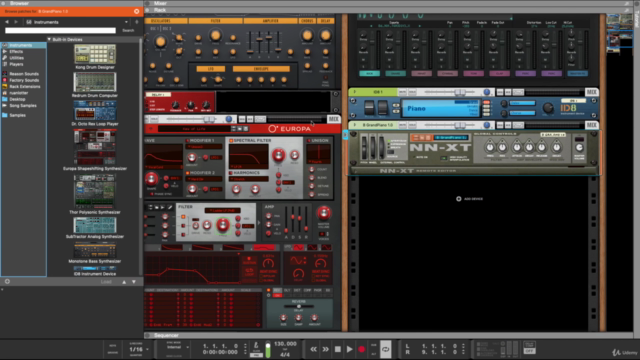Viewport: 640px width, 360px height.
Task: Adjust the B GrandPiano 1.0 level fader
Action: [460, 125]
